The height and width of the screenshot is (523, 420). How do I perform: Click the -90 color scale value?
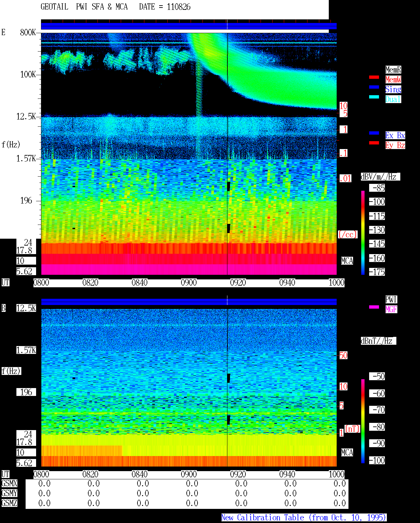[377, 443]
